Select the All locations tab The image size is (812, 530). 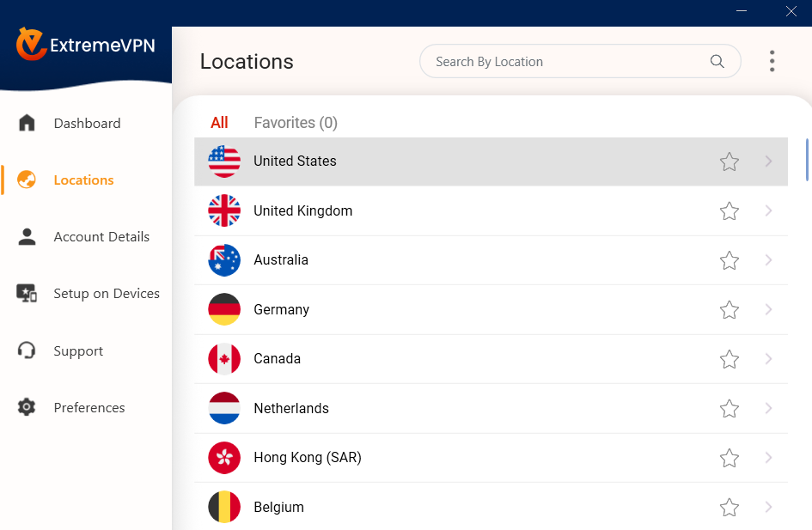[x=219, y=123]
